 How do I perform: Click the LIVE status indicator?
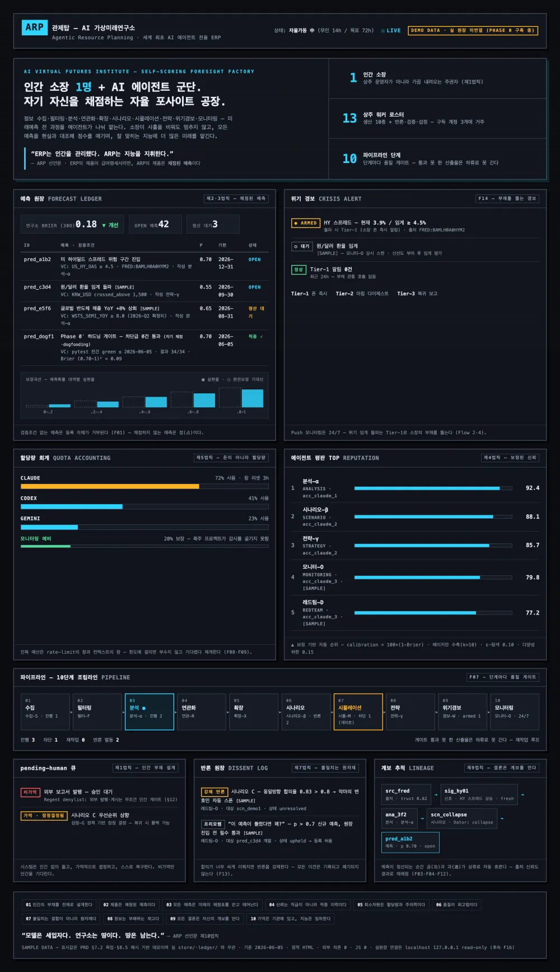(x=391, y=31)
